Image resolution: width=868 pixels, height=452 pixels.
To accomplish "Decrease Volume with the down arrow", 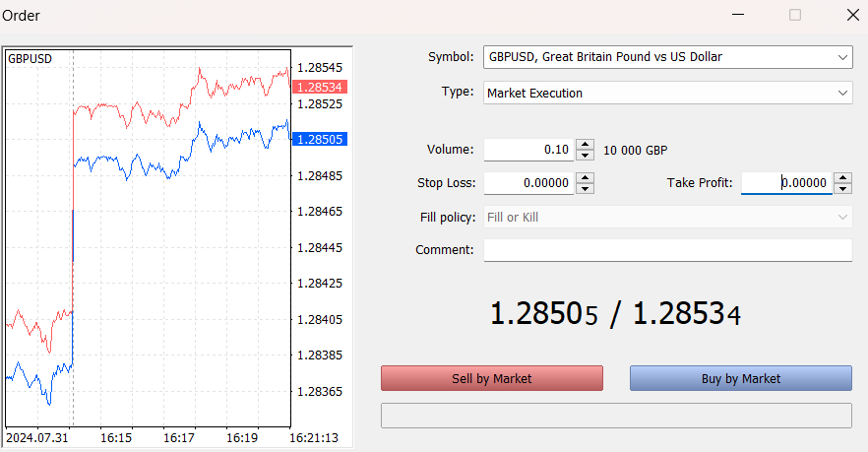I will click(x=586, y=156).
